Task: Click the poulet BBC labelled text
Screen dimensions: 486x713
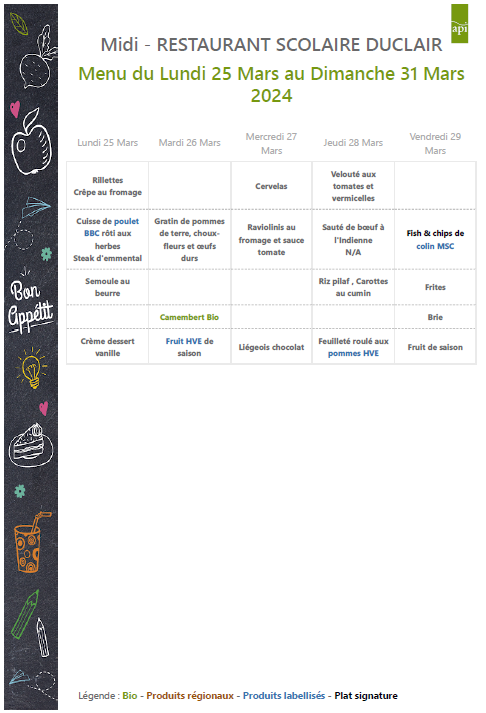Action: pyautogui.click(x=111, y=227)
